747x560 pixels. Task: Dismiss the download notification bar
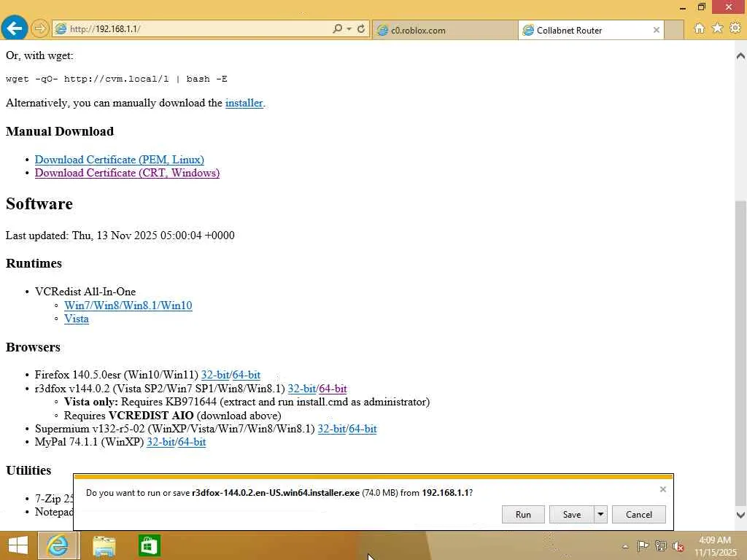coord(662,489)
